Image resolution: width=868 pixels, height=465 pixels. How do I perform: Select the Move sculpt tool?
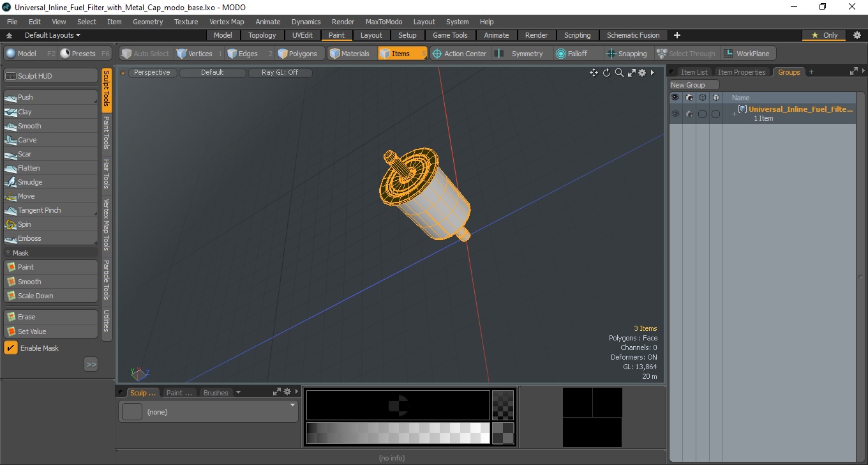[50, 196]
